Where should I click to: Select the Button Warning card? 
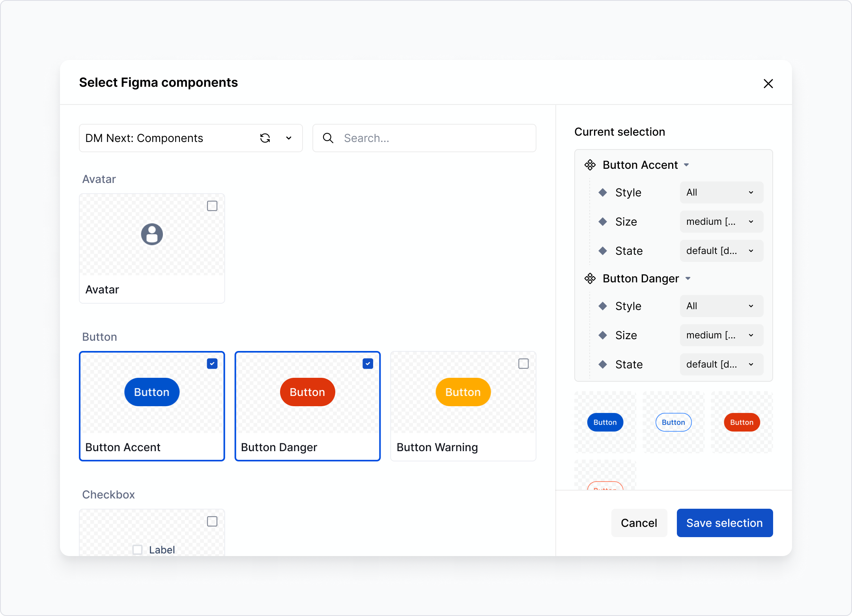463,406
